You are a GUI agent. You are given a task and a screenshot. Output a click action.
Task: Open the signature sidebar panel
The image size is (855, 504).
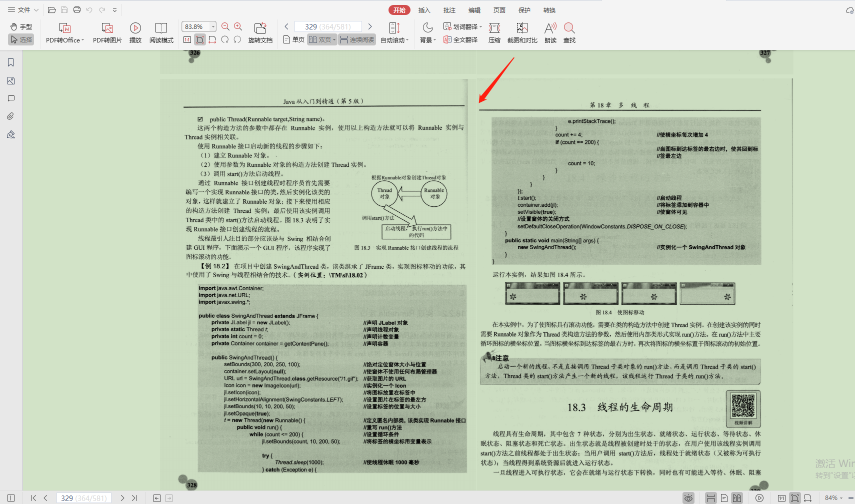coord(11,134)
